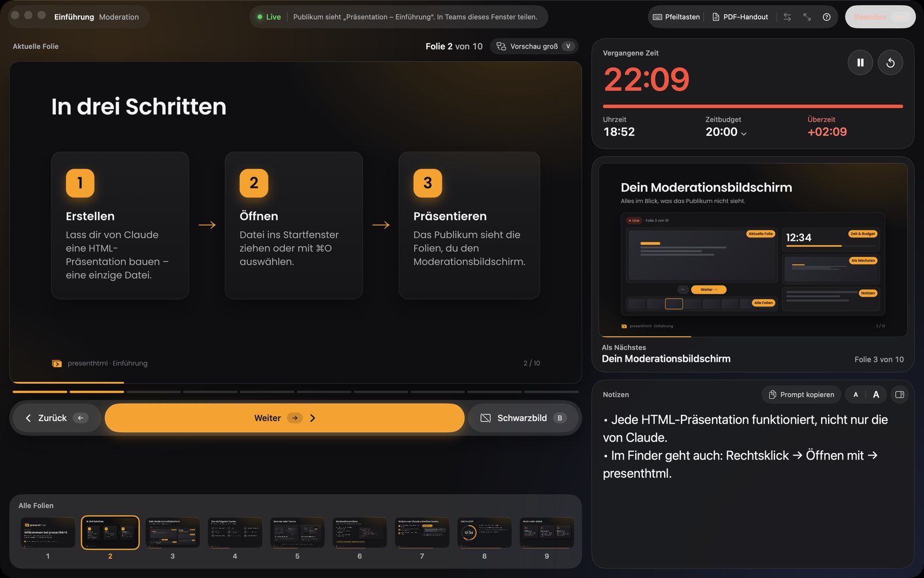Jump to slide 3 thumbnail
This screenshot has width=924, height=578.
(173, 532)
